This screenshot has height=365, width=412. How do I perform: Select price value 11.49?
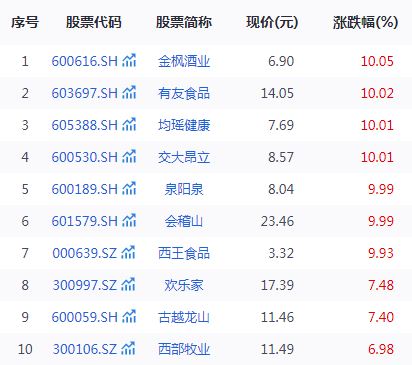coord(277,349)
